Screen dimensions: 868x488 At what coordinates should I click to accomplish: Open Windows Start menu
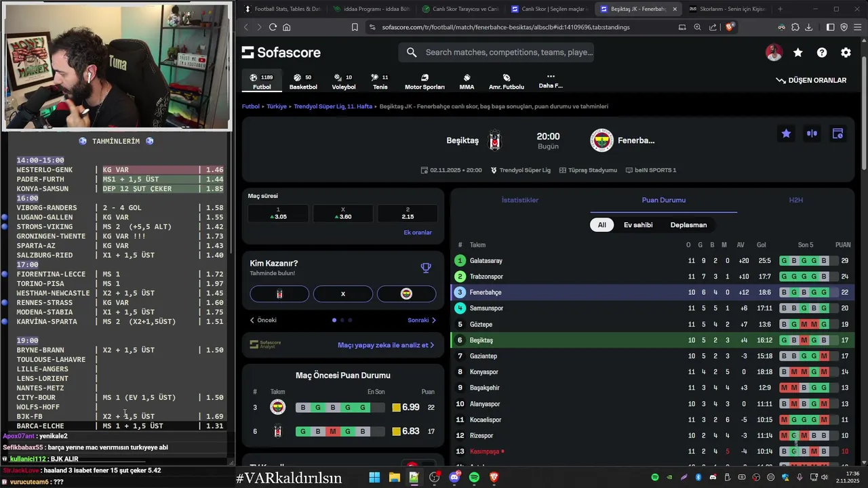pos(374,477)
